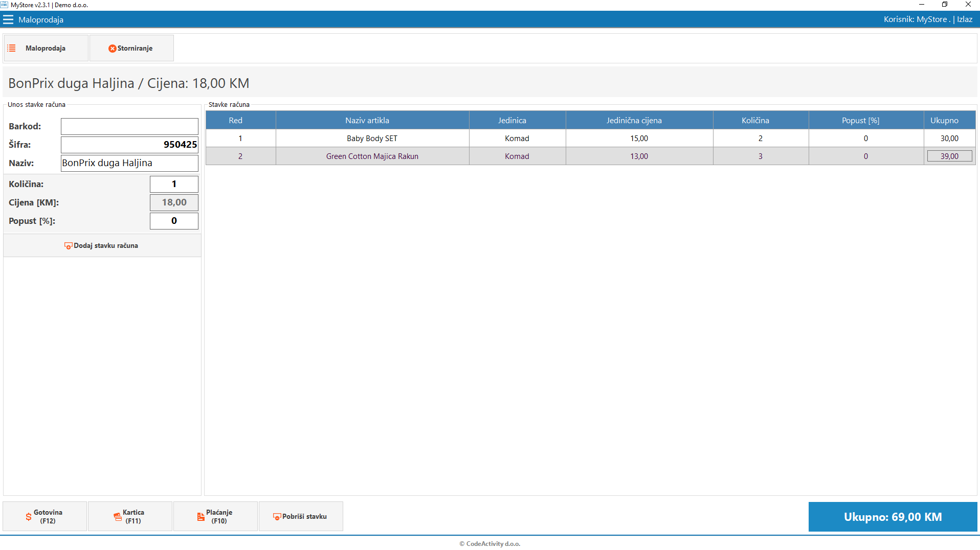
Task: Delete item with Pobriši stavku
Action: tap(301, 516)
